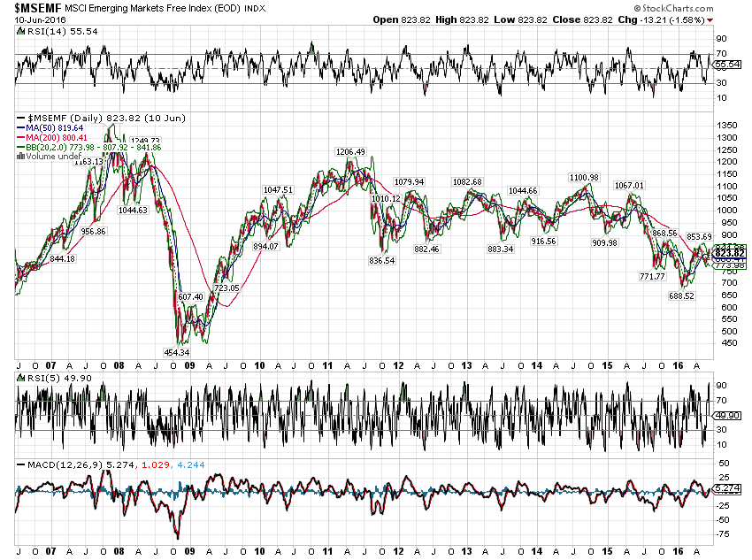752x560 pixels.
Task: Click the 1067.01 price annotation
Action: [629, 186]
